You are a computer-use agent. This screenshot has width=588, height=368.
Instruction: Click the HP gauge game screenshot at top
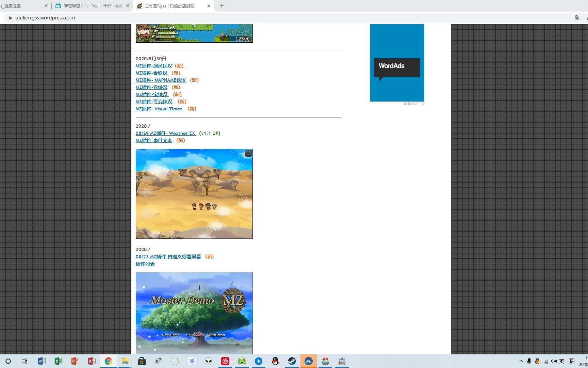pyautogui.click(x=194, y=33)
